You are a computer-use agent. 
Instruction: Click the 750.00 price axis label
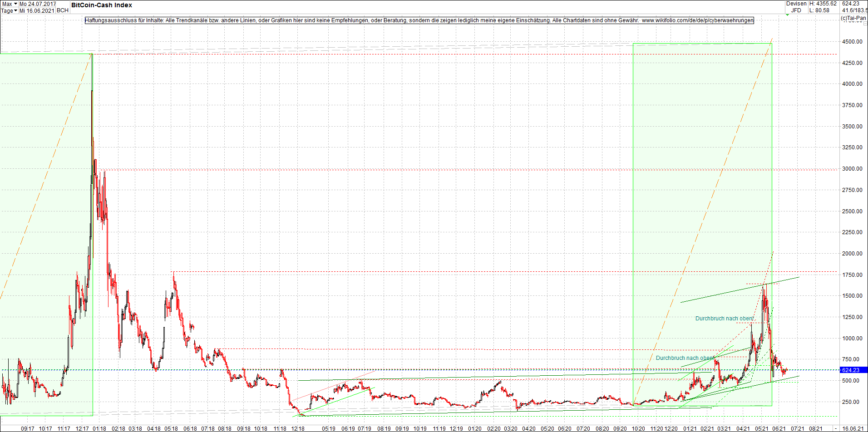pos(851,359)
